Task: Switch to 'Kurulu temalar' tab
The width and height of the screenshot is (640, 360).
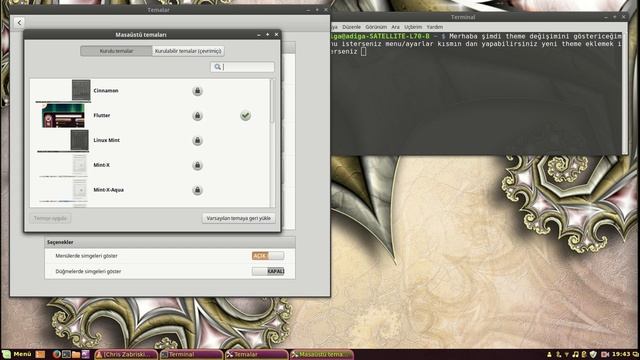Action: (x=116, y=51)
